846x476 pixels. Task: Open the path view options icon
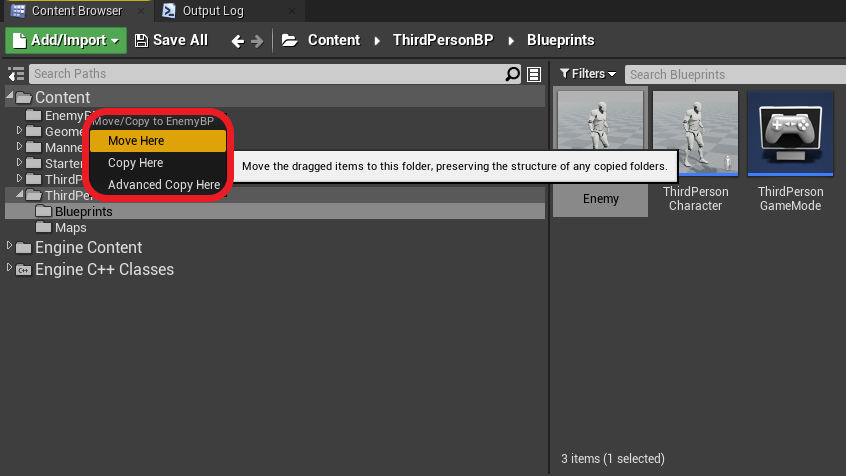534,74
